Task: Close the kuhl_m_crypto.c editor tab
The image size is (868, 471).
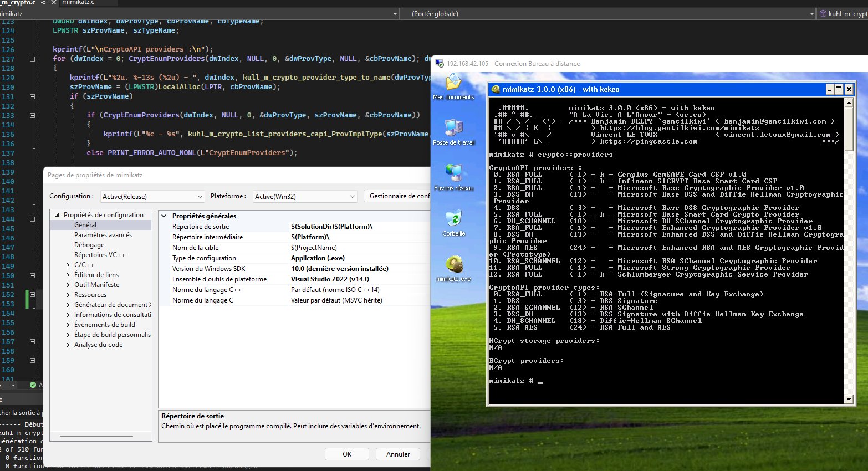Action: (x=54, y=3)
